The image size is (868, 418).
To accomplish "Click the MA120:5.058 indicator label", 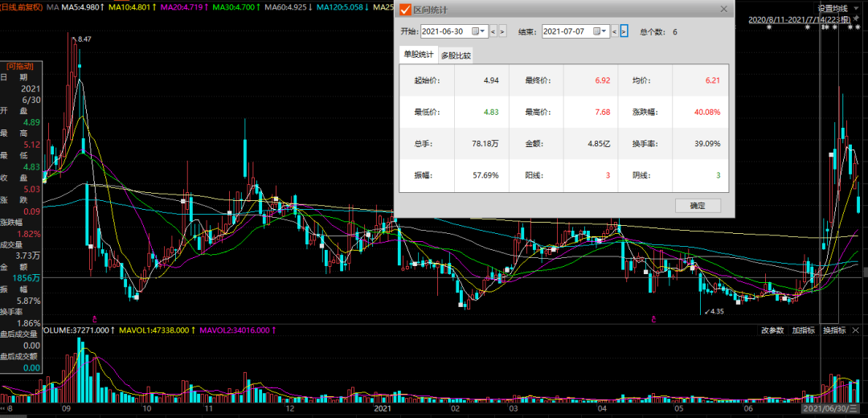I will click(x=342, y=7).
